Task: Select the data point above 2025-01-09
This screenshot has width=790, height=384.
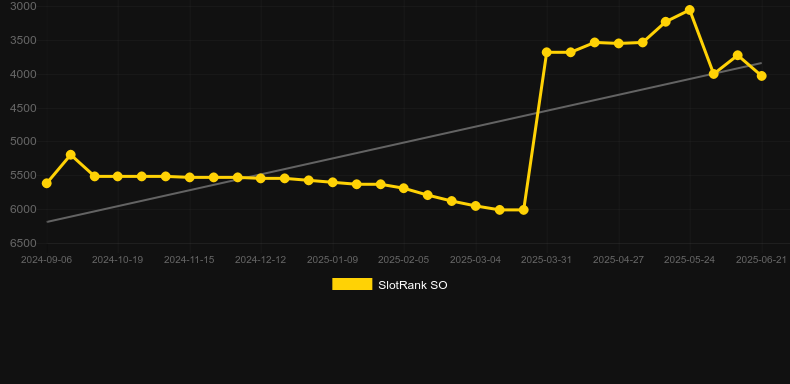Action: click(x=333, y=182)
